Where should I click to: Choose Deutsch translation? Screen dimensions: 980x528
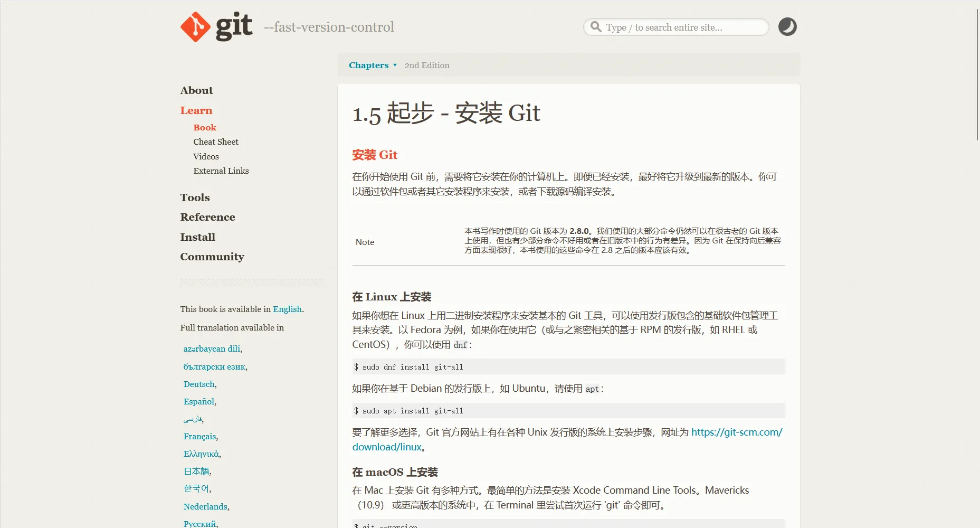[x=199, y=384]
